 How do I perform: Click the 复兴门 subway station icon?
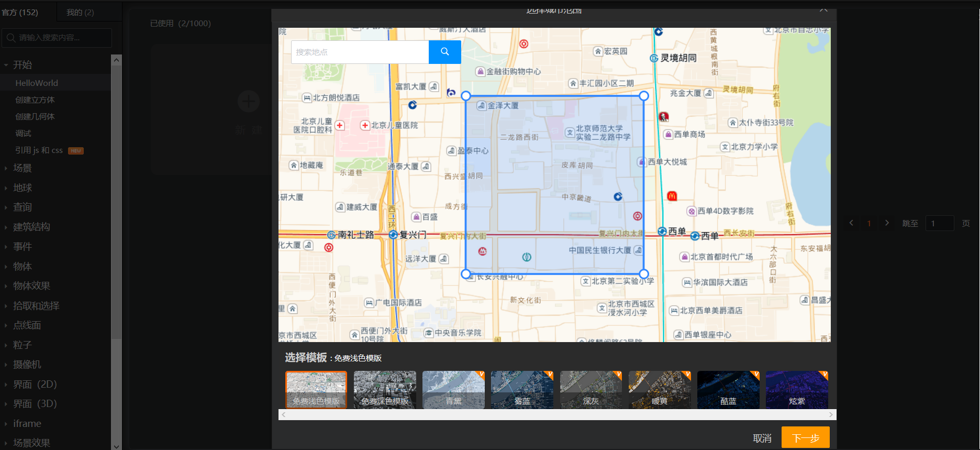pyautogui.click(x=393, y=235)
